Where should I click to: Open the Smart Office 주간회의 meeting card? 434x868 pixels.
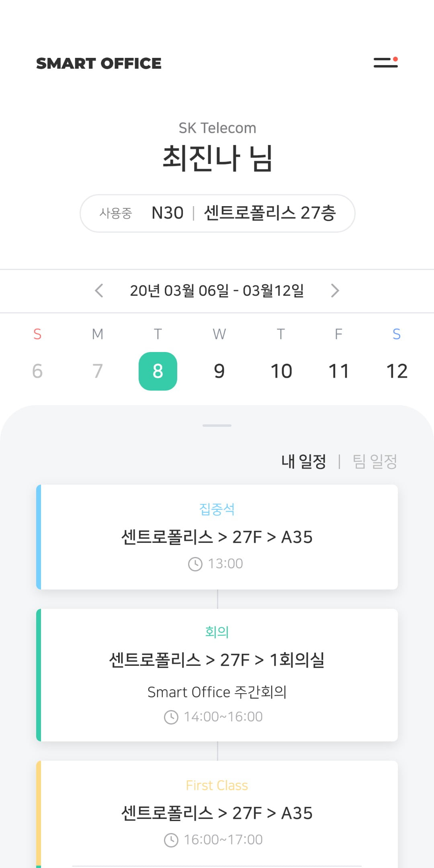tap(217, 675)
